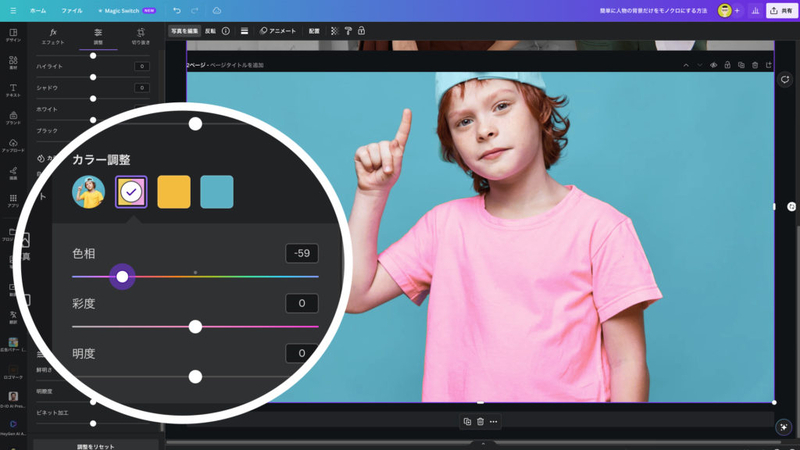This screenshot has width=800, height=450.
Task: Click the ハイライト value box
Action: click(142, 66)
